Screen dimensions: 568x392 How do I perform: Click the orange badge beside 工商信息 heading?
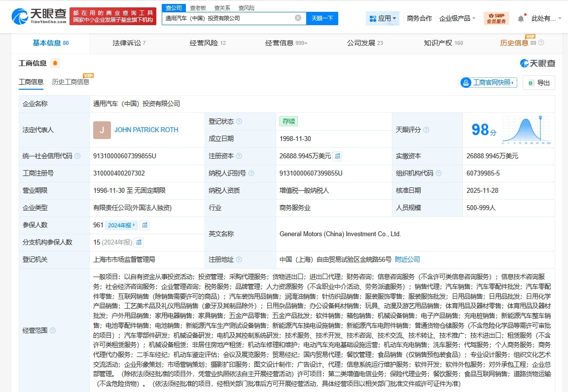tap(54, 63)
